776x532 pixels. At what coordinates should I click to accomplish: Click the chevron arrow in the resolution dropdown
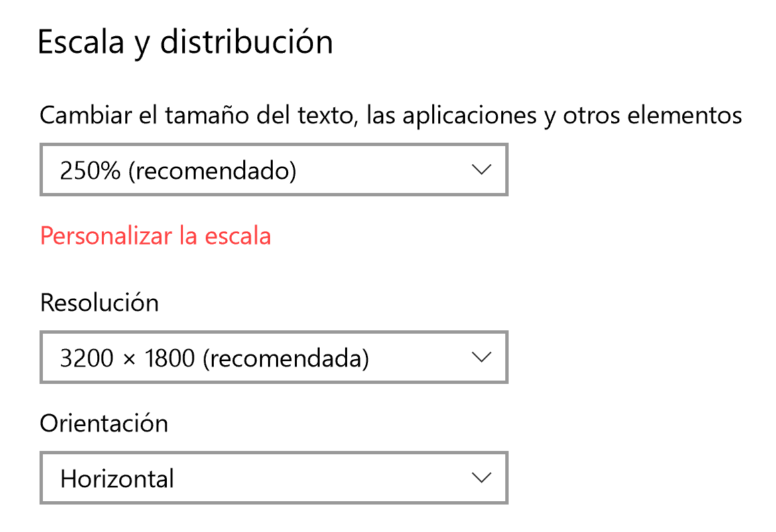[481, 357]
